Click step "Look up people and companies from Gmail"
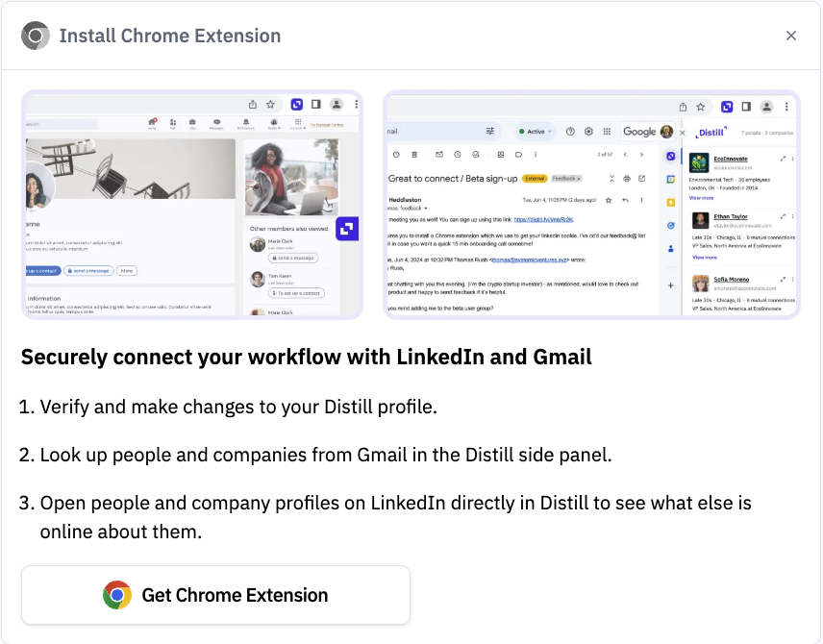823x644 pixels. pyautogui.click(x=326, y=455)
